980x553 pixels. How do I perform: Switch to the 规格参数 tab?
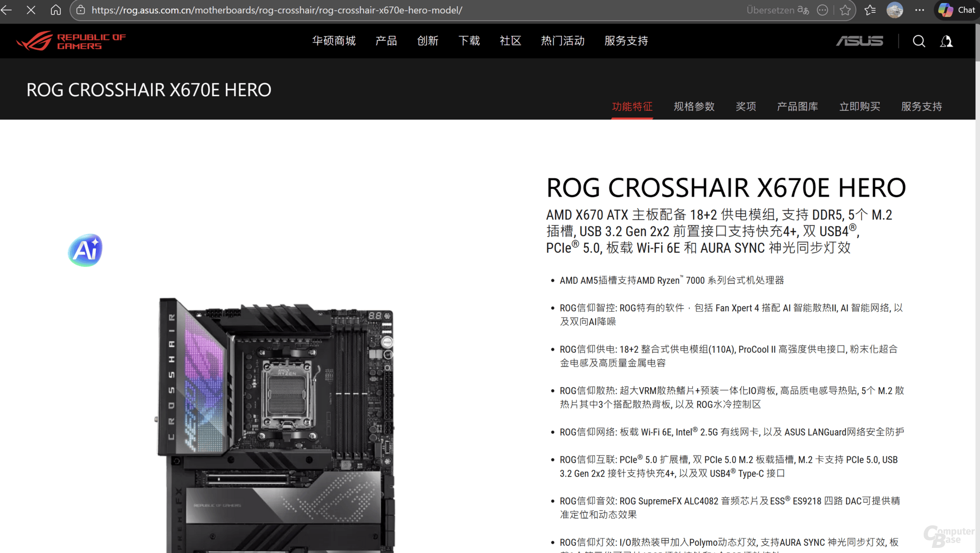click(694, 107)
